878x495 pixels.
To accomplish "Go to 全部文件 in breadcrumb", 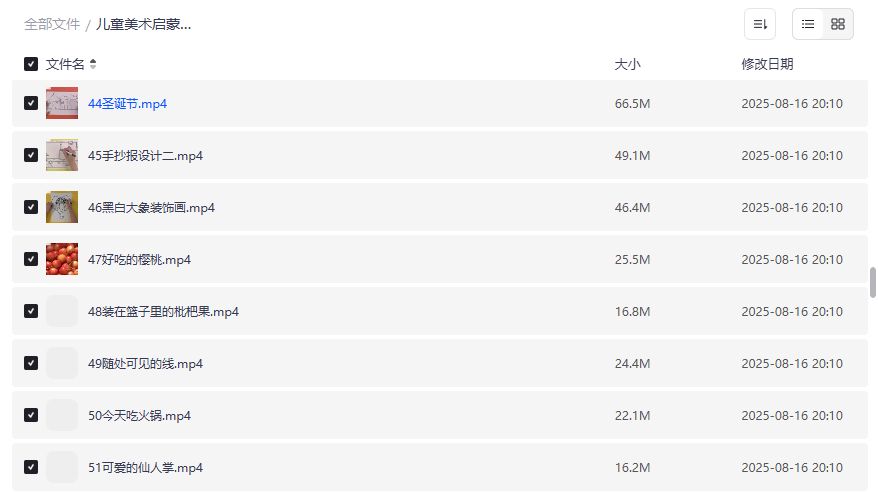I will tap(52, 24).
